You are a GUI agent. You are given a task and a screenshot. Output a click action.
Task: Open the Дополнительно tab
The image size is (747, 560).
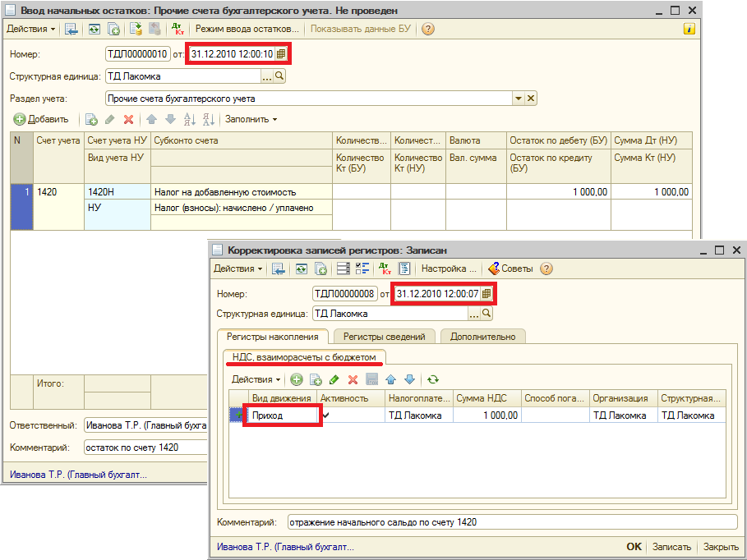(482, 336)
